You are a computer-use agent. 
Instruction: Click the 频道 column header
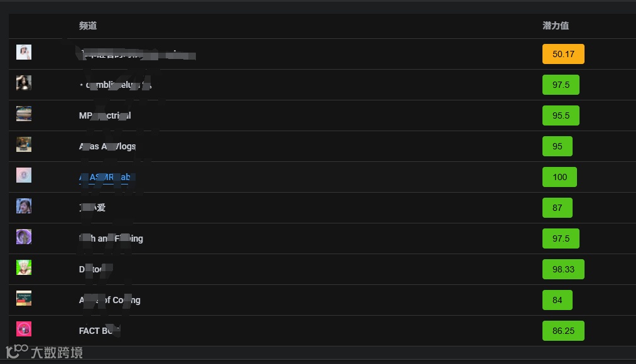pyautogui.click(x=88, y=26)
